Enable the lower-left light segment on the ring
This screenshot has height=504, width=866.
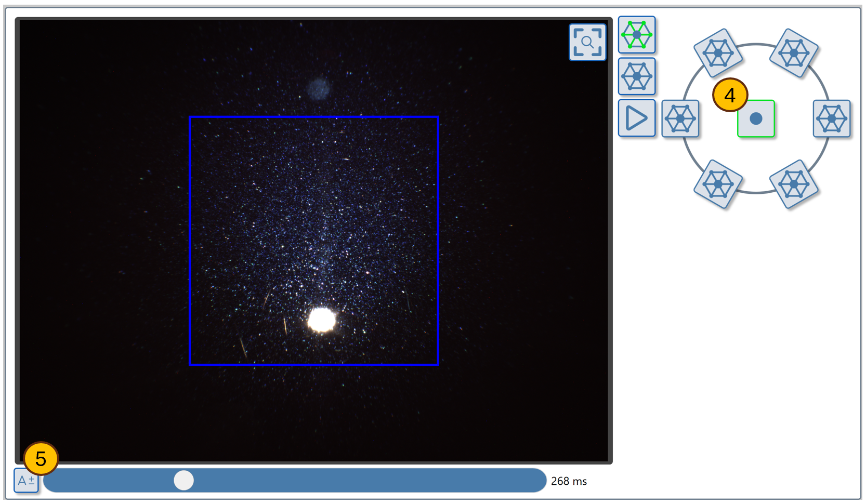[x=718, y=184]
